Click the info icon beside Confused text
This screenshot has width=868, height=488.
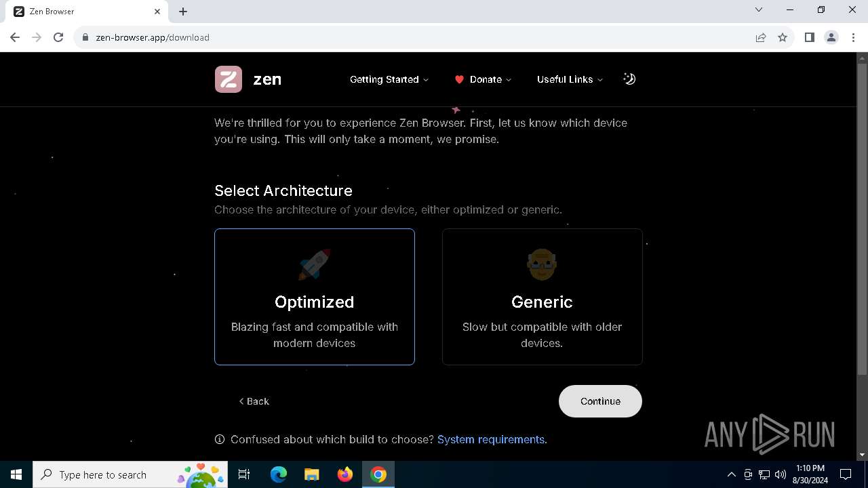click(220, 439)
